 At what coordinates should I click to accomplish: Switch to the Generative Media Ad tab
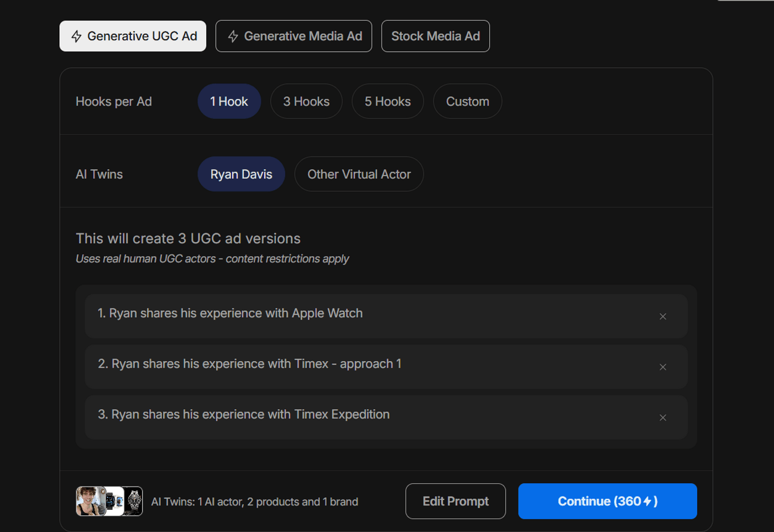coord(294,36)
